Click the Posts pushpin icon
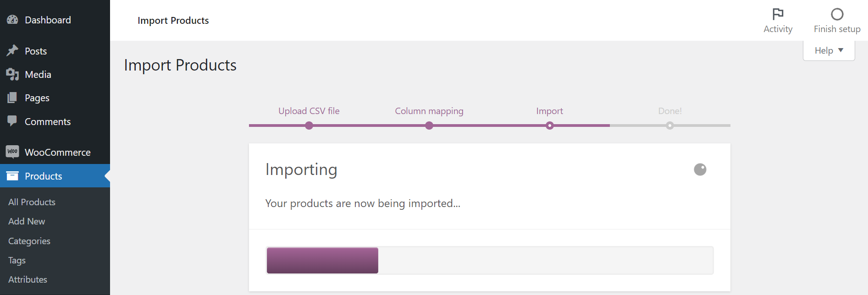The height and width of the screenshot is (295, 868). (x=12, y=50)
